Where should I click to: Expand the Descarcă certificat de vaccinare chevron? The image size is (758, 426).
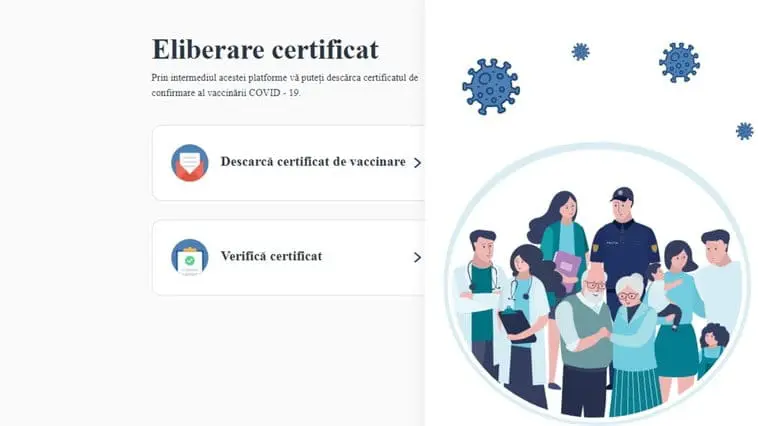click(x=417, y=163)
